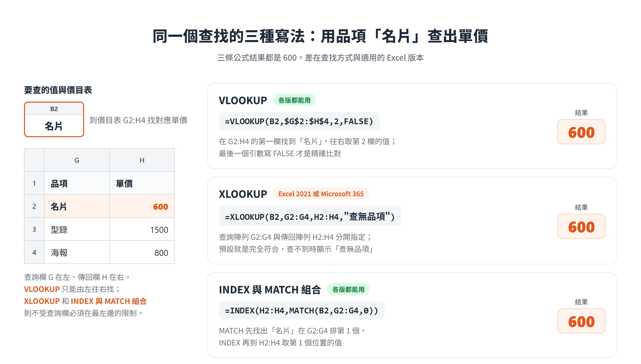Click row number 1 in price table
Image resolution: width=641 pixels, height=364 pixels.
[34, 183]
